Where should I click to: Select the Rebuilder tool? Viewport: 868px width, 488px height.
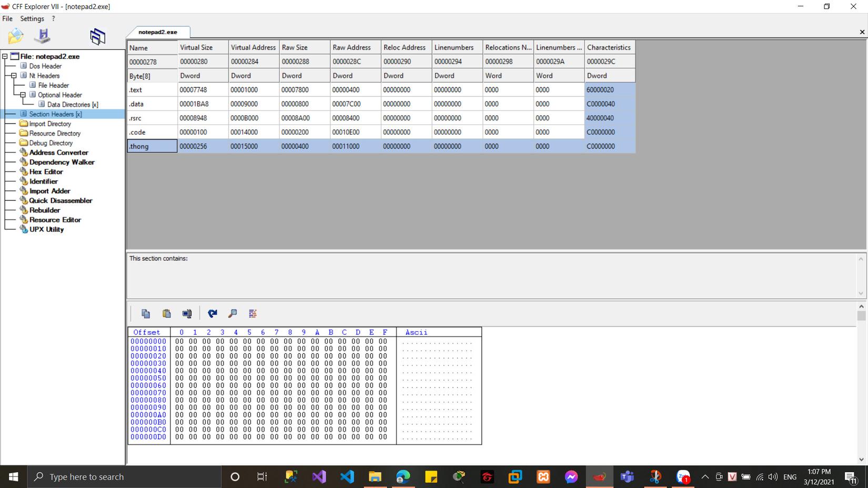tap(45, 210)
